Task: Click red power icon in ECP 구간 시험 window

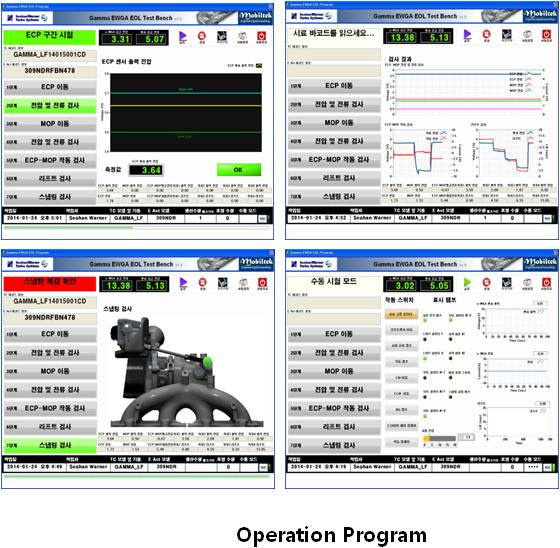Action: point(261,36)
